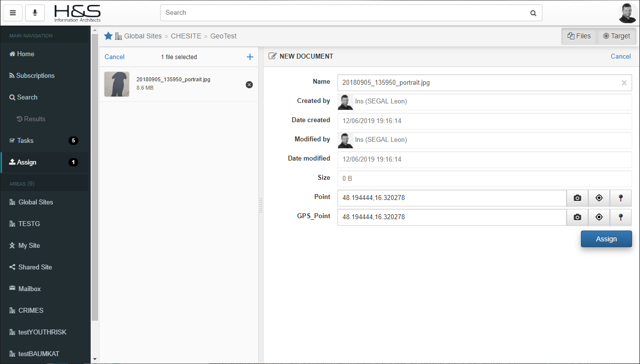Remove the selected portrait.jpg file

click(249, 85)
